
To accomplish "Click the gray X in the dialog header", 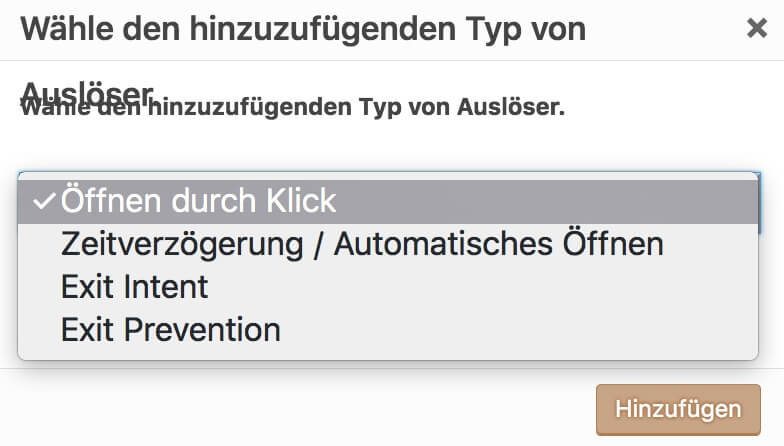I will click(757, 29).
